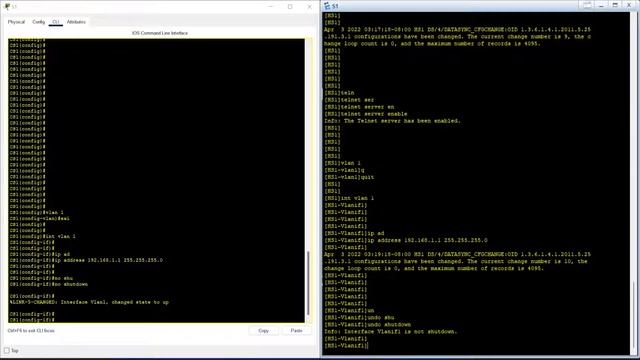Viewport: 640px width, 360px height.
Task: Click the 'ip address 192.168.1.1 255.255.255.0' line in right terminal
Action: [x=406, y=240]
